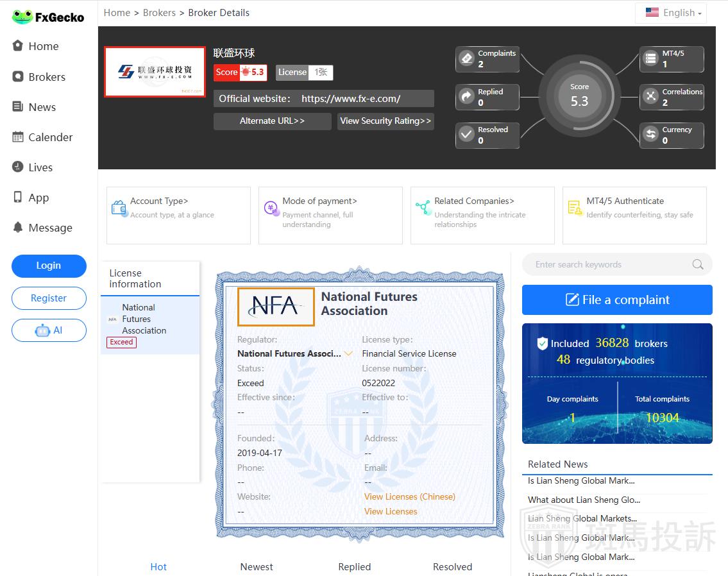This screenshot has width=728, height=576.
Task: Click the Complaints ticket icon
Action: 466,59
